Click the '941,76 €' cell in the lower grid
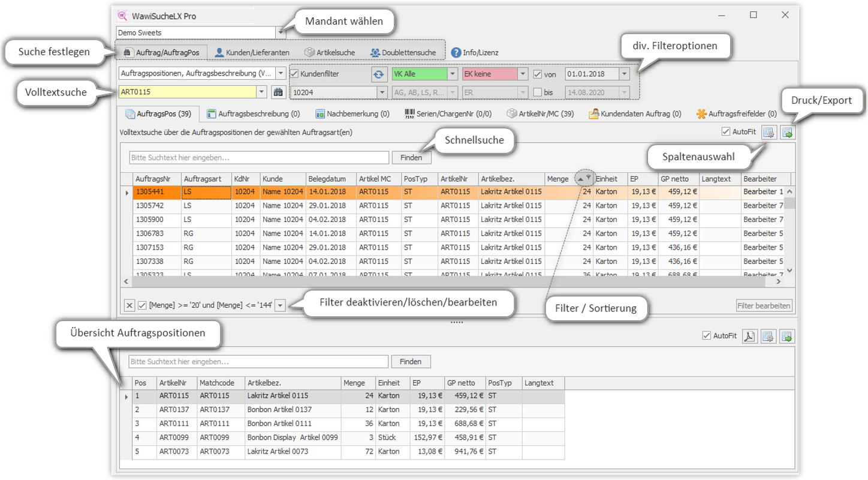This screenshot has width=868, height=480. [465, 451]
